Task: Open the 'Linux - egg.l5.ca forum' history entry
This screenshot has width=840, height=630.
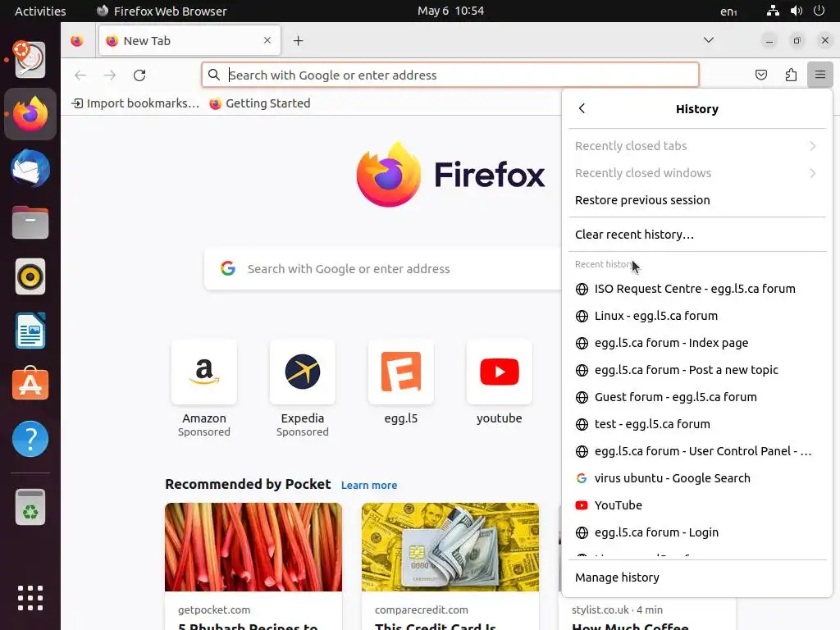Action: coord(697,316)
